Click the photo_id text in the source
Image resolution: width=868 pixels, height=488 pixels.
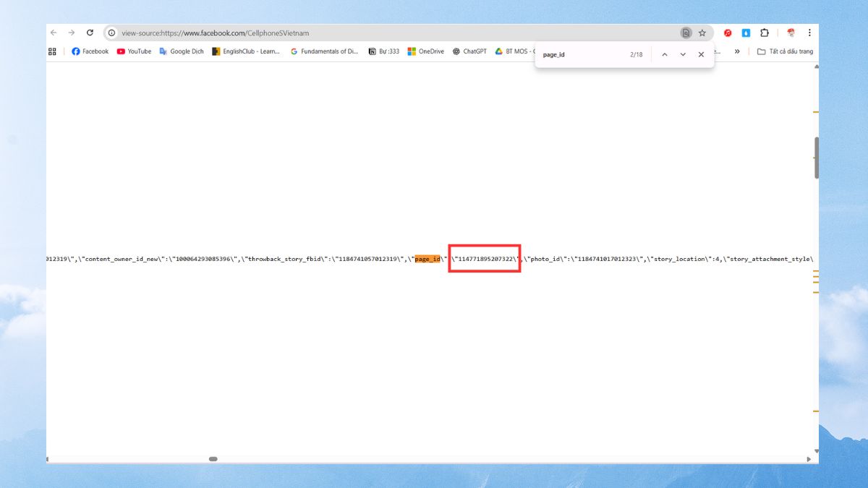coord(546,259)
